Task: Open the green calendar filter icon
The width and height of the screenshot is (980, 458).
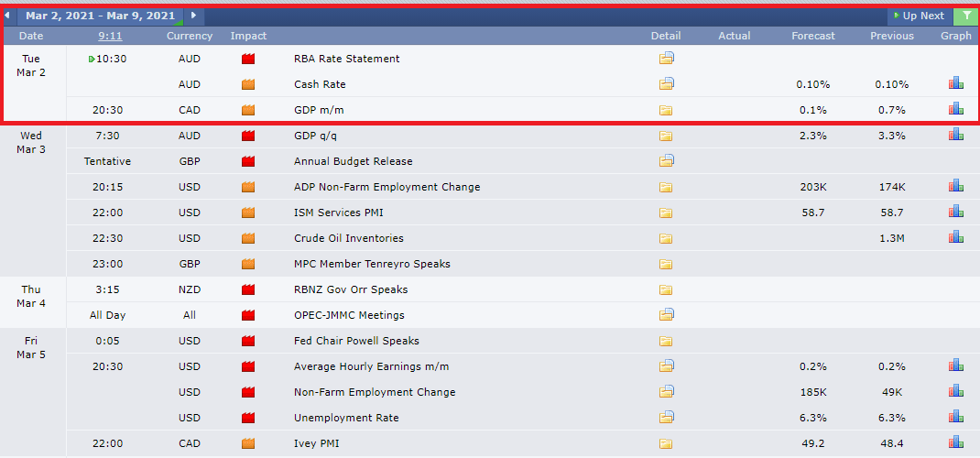Action: 966,16
